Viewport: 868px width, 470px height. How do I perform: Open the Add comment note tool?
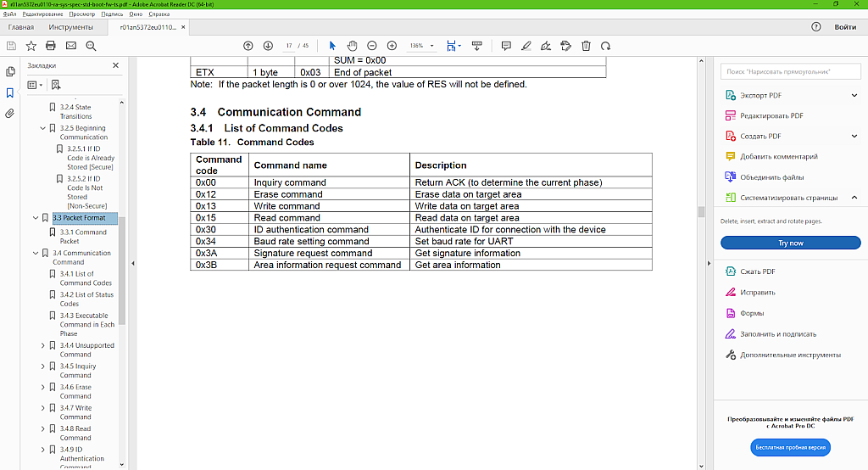506,45
